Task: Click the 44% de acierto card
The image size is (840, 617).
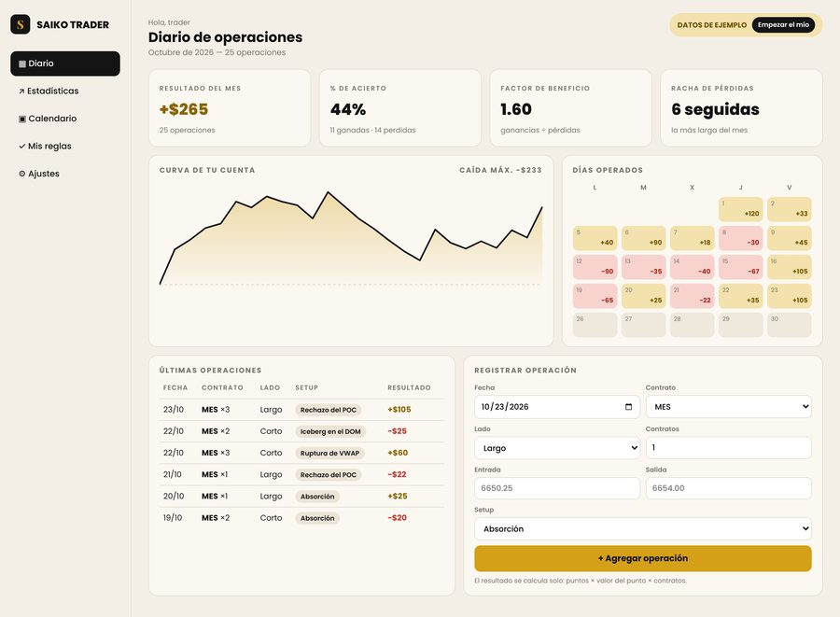Action: [x=400, y=107]
